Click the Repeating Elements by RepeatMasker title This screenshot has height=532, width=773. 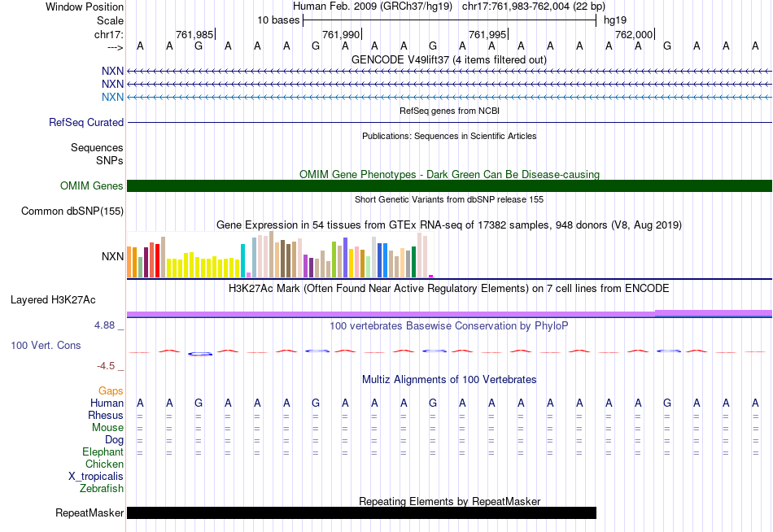pyautogui.click(x=449, y=502)
